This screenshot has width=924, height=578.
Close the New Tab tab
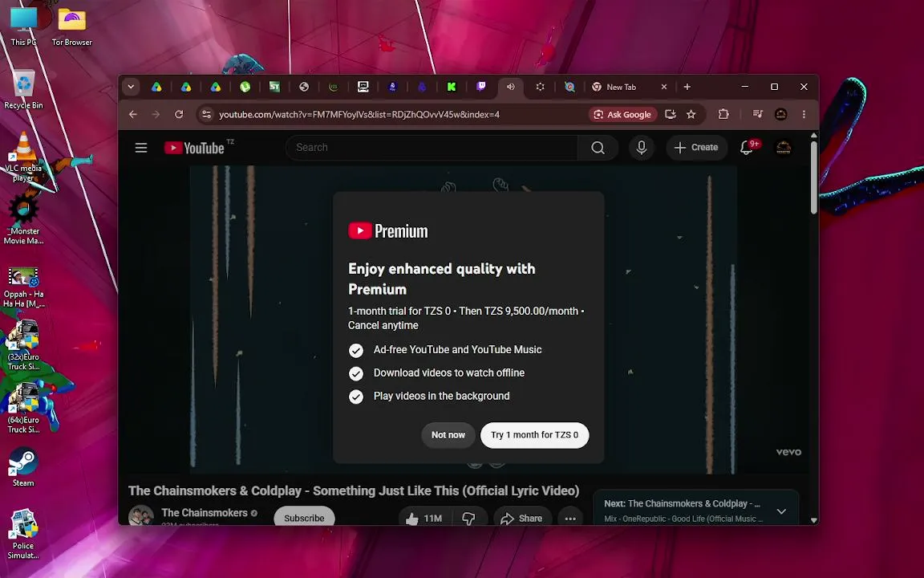click(x=664, y=87)
